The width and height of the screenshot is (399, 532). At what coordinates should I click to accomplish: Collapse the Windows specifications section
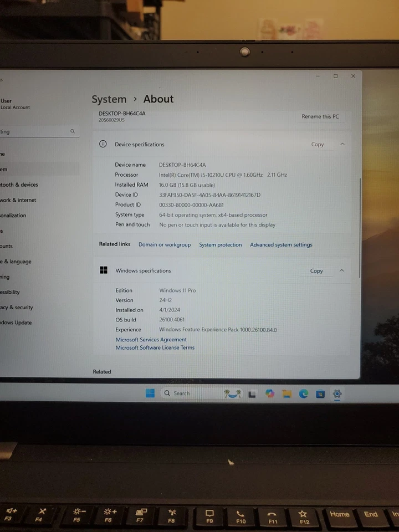coord(342,270)
